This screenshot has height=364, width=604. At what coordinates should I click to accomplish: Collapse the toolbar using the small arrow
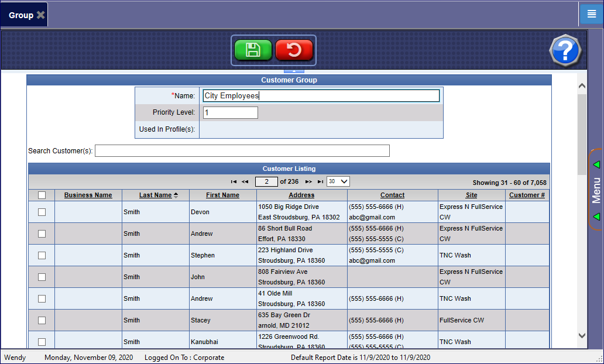coord(294,71)
